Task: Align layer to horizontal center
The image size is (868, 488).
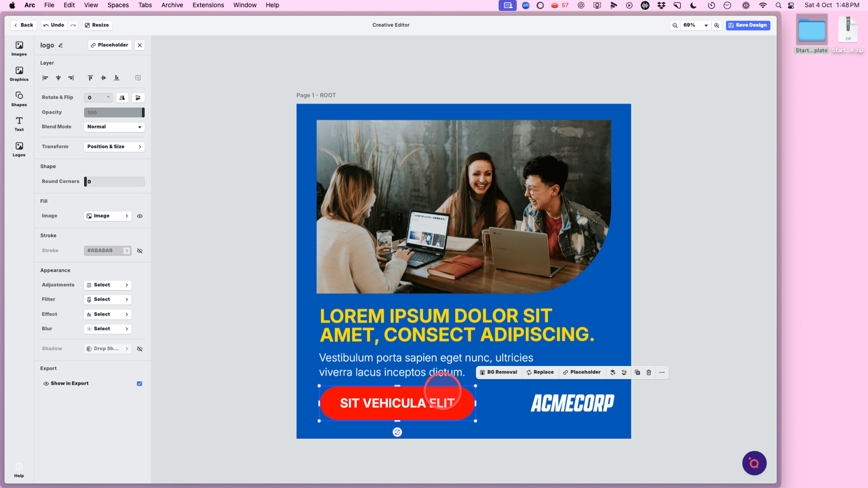Action: click(x=59, y=78)
